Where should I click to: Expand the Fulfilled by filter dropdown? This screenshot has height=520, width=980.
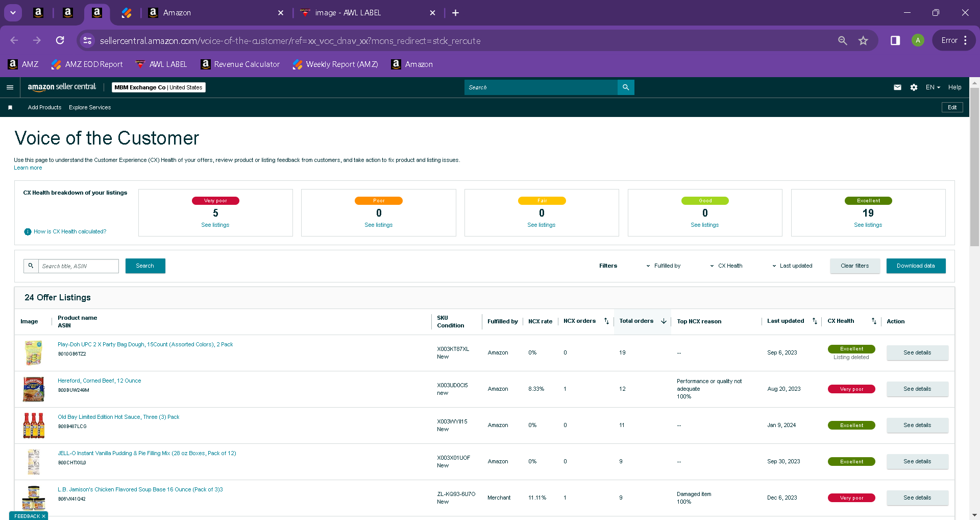click(663, 266)
